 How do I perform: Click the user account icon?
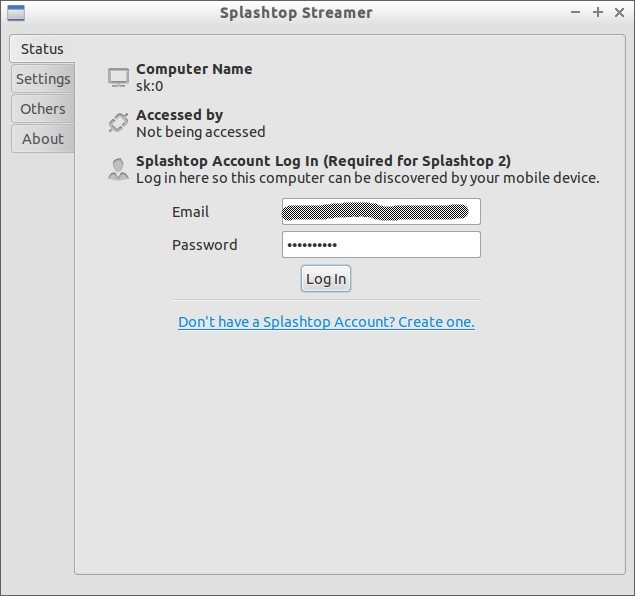coord(118,169)
